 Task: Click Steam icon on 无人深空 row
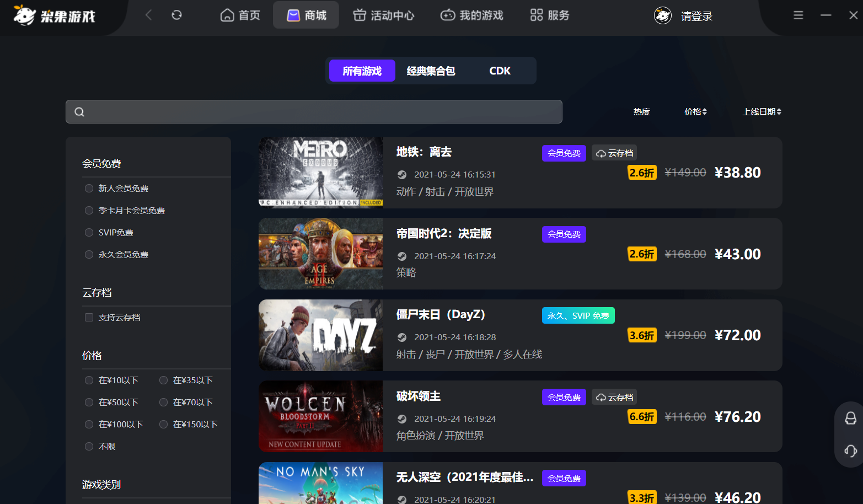coord(402,500)
